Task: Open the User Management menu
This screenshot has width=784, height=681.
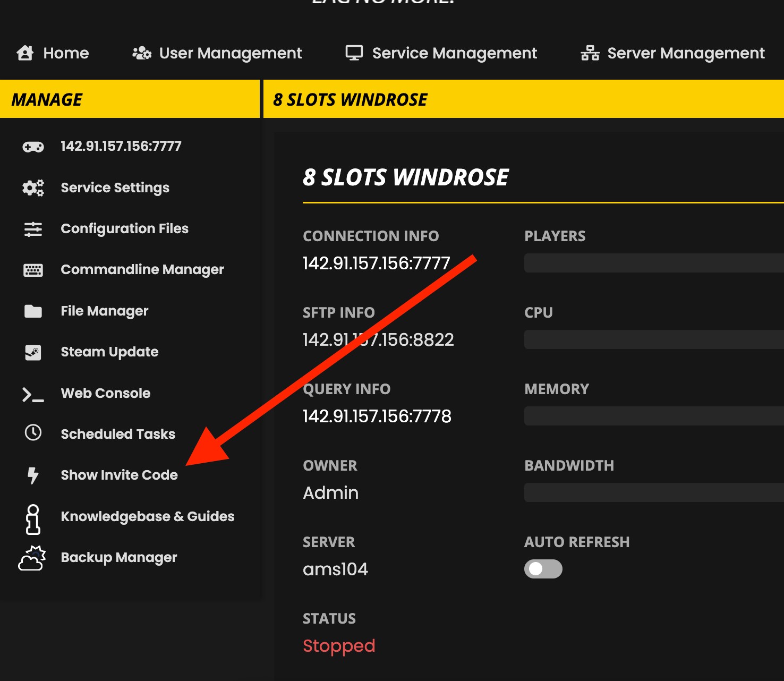Action: point(217,53)
